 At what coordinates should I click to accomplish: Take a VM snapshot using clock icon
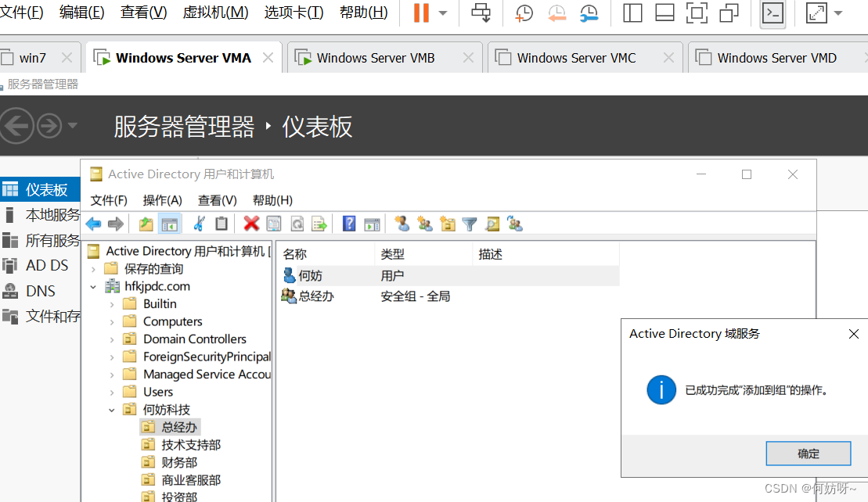(x=524, y=13)
